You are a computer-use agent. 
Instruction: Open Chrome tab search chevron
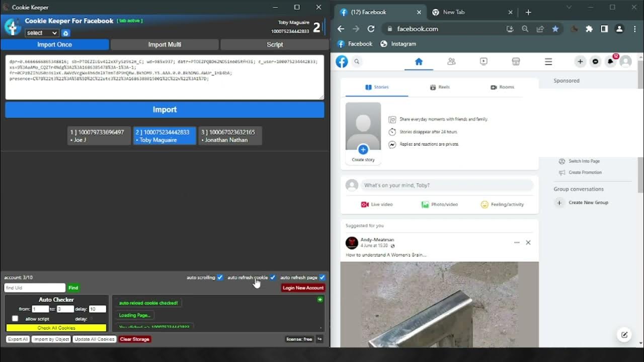point(569,7)
